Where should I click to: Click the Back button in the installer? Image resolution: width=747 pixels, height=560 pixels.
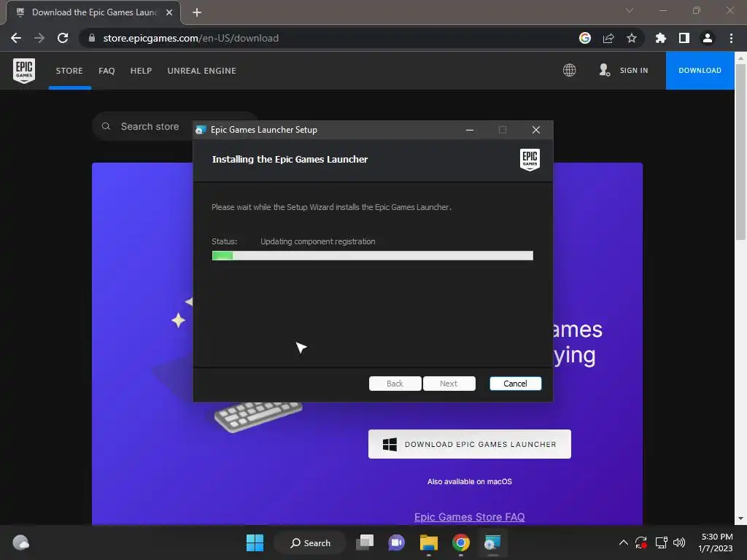(x=395, y=384)
